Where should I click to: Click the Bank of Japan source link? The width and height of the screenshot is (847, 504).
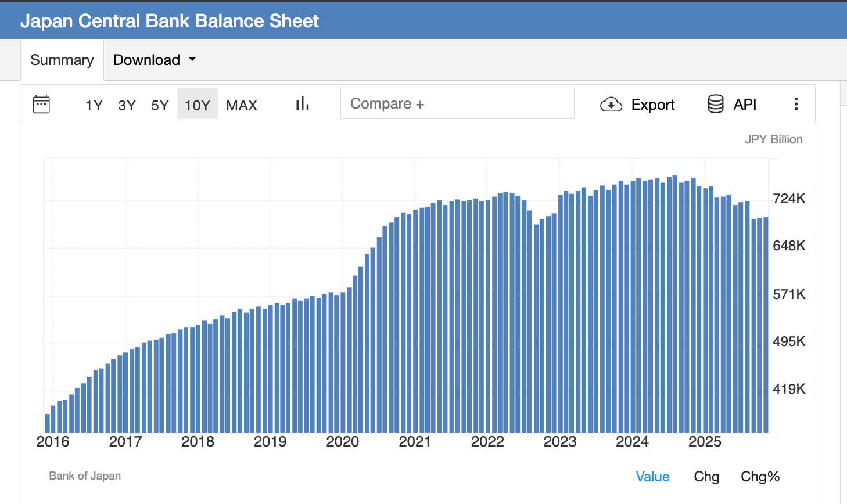point(84,476)
